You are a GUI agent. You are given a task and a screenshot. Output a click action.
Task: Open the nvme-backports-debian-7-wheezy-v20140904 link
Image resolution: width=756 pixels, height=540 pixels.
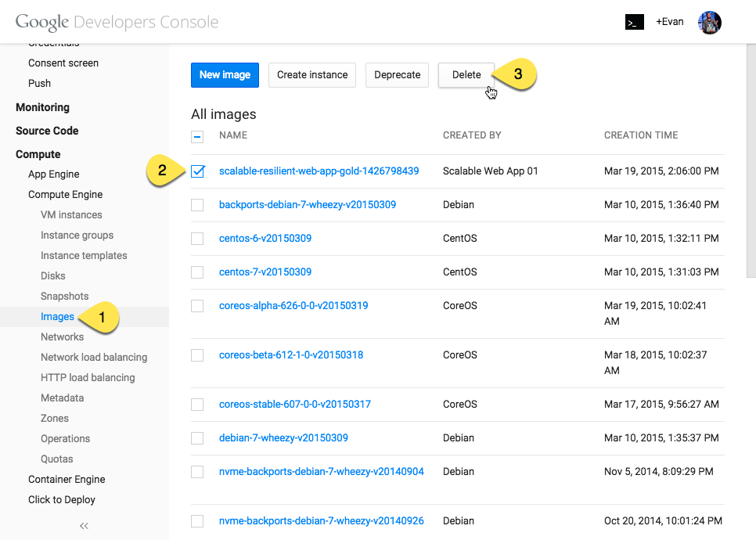(321, 472)
